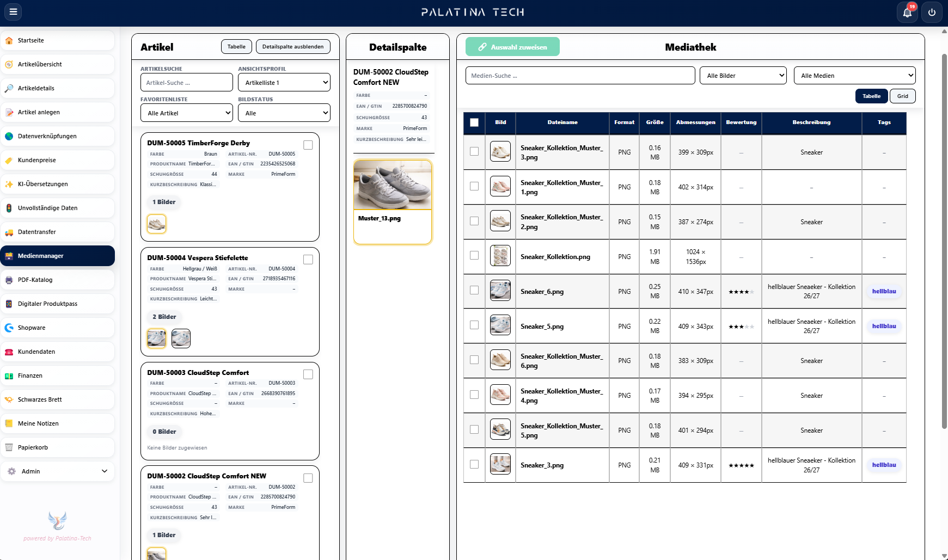Open the Favoritenliste Alle Artikel dropdown

pyautogui.click(x=187, y=113)
